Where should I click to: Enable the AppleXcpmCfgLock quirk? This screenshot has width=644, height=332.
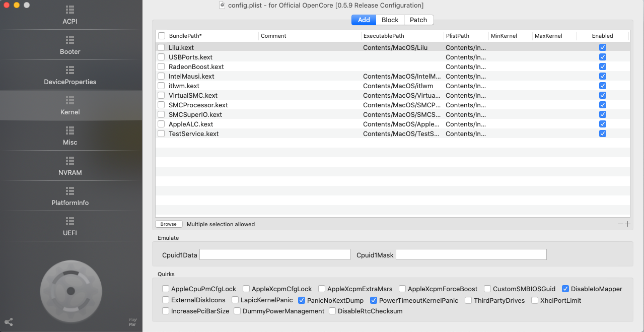[x=246, y=289]
